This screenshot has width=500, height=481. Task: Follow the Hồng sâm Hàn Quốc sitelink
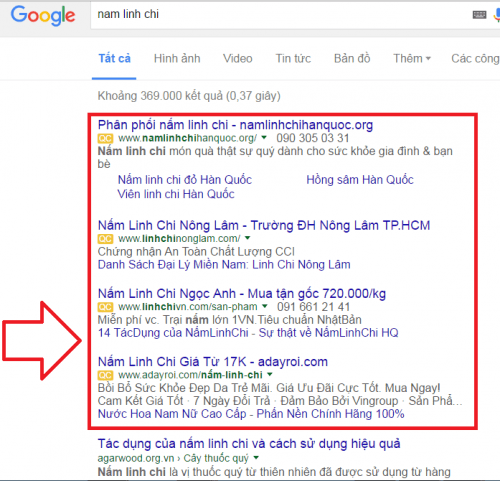click(x=360, y=180)
